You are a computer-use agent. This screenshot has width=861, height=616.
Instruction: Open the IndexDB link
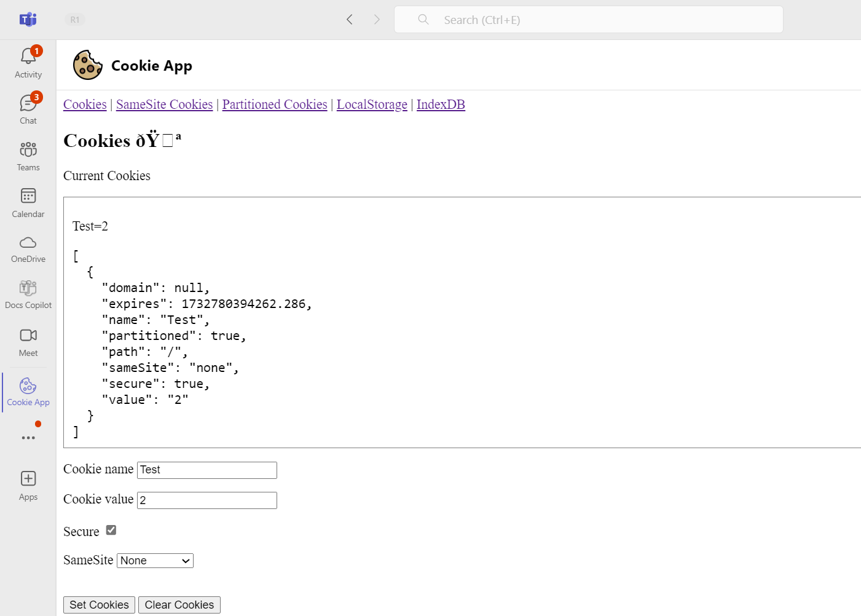click(x=441, y=104)
